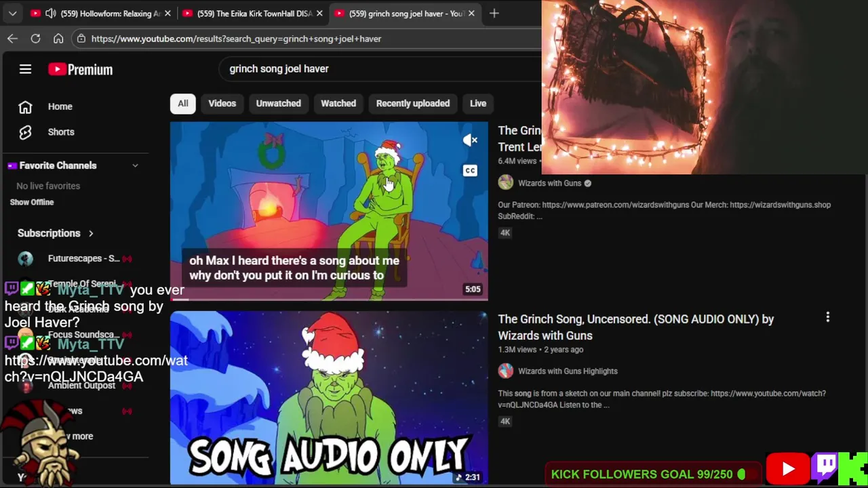Open more options for Grinch Song Uncensored
868x488 pixels.
pos(827,317)
